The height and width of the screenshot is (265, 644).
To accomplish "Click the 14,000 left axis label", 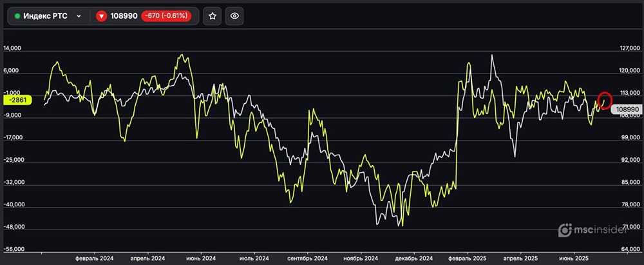I will 14,49.
